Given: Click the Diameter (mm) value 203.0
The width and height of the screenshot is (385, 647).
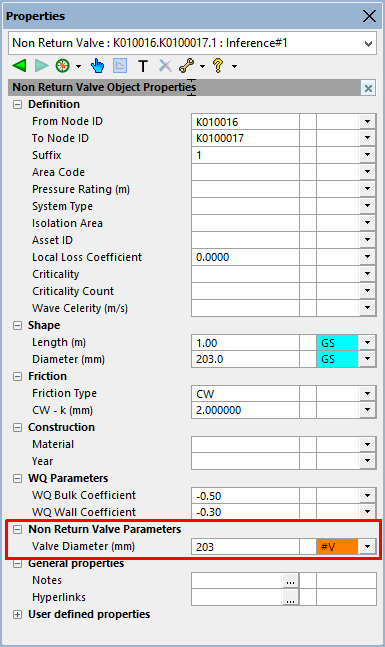Looking at the screenshot, I should pos(245,359).
